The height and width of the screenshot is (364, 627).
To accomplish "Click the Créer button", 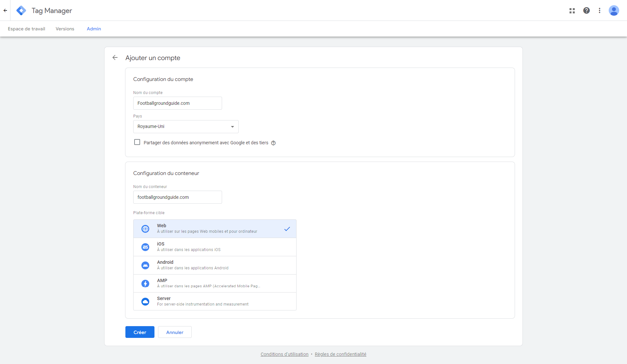I will click(x=140, y=332).
